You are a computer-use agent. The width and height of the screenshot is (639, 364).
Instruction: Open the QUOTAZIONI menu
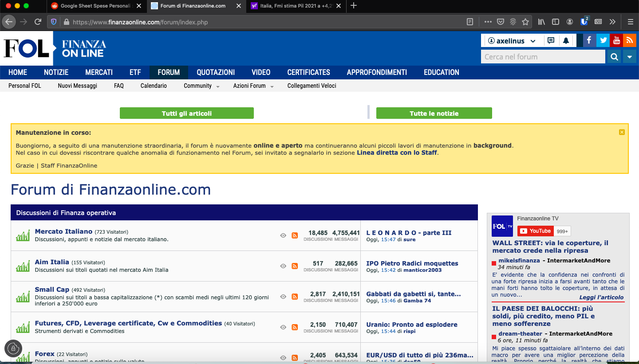tap(216, 72)
